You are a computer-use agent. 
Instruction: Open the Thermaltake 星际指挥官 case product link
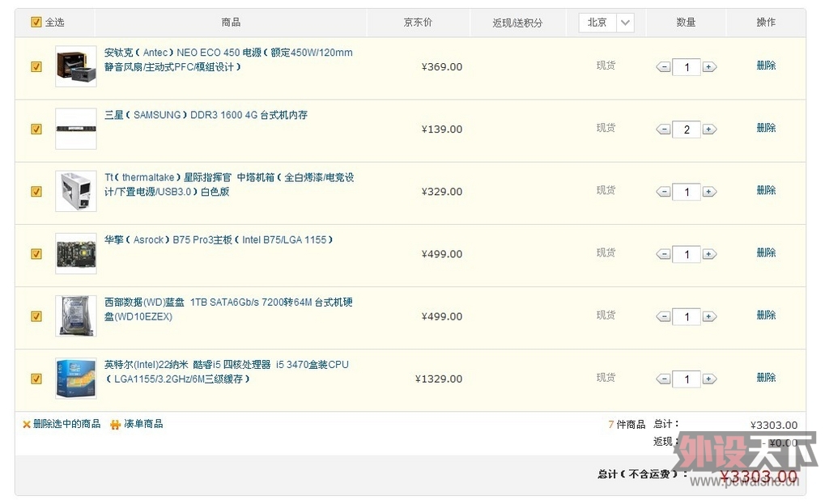[x=229, y=184]
